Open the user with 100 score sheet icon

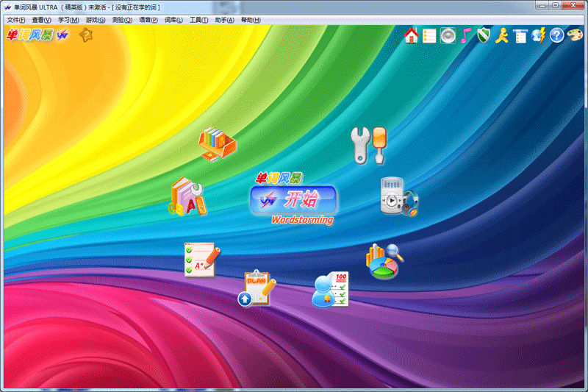point(330,289)
